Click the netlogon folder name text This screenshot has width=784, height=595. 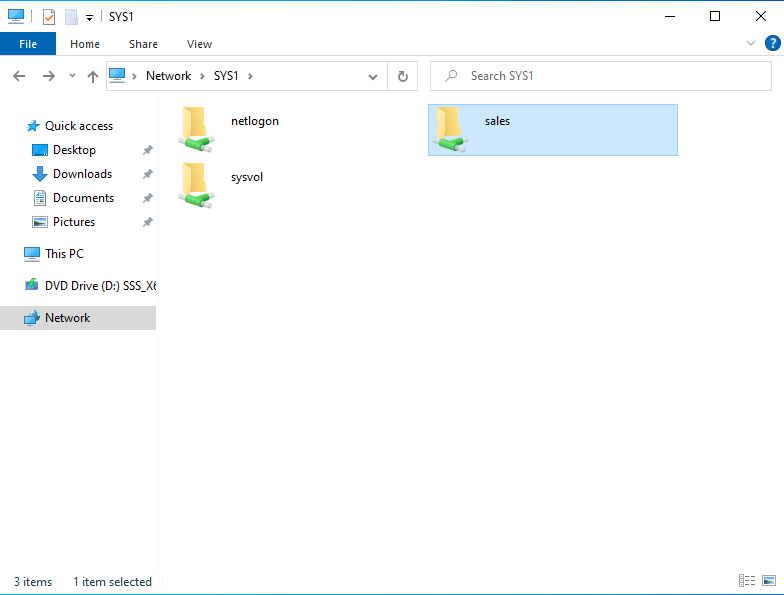click(255, 122)
